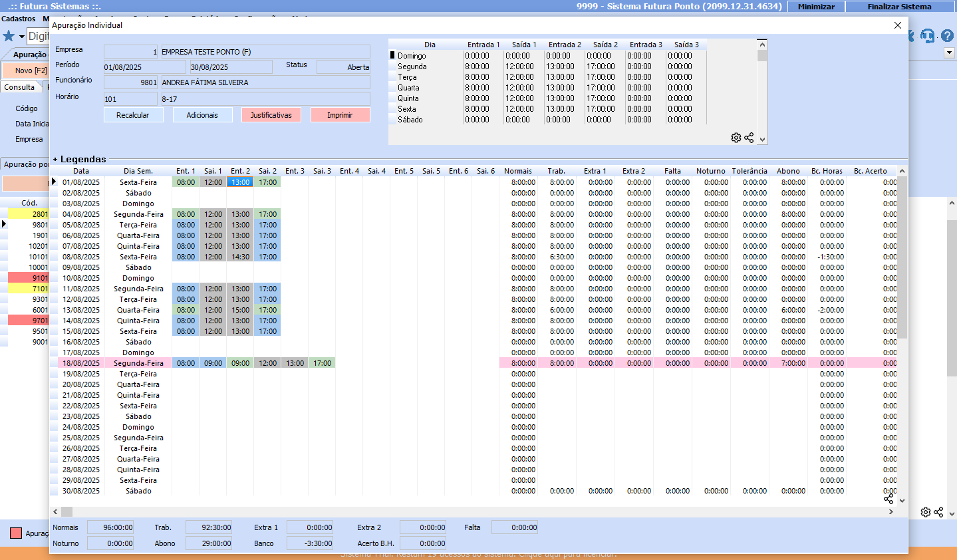
Task: Click share icon below the daily records grid
Action: [x=889, y=498]
